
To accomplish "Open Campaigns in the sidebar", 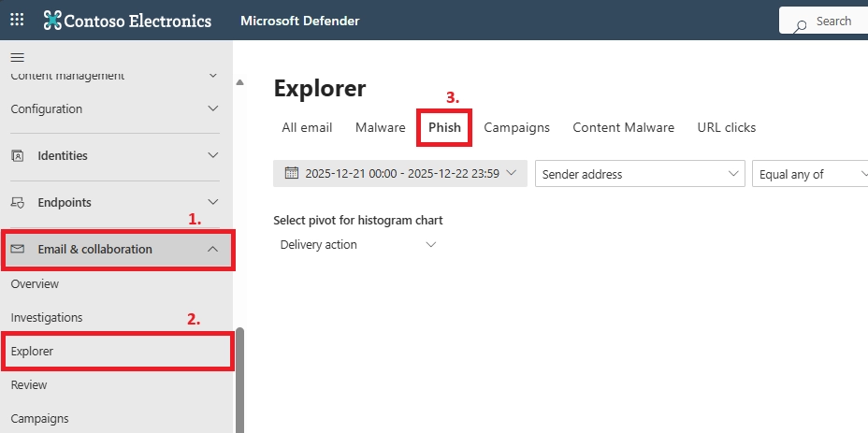I will (40, 419).
